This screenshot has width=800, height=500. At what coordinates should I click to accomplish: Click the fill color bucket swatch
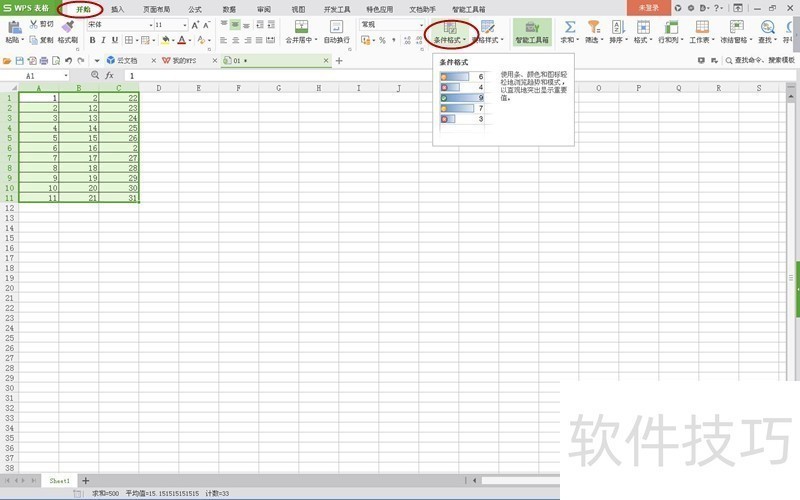165,40
